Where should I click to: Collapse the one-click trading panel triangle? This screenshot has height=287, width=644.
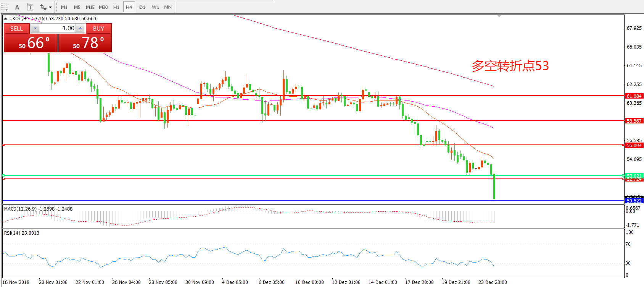pos(6,18)
